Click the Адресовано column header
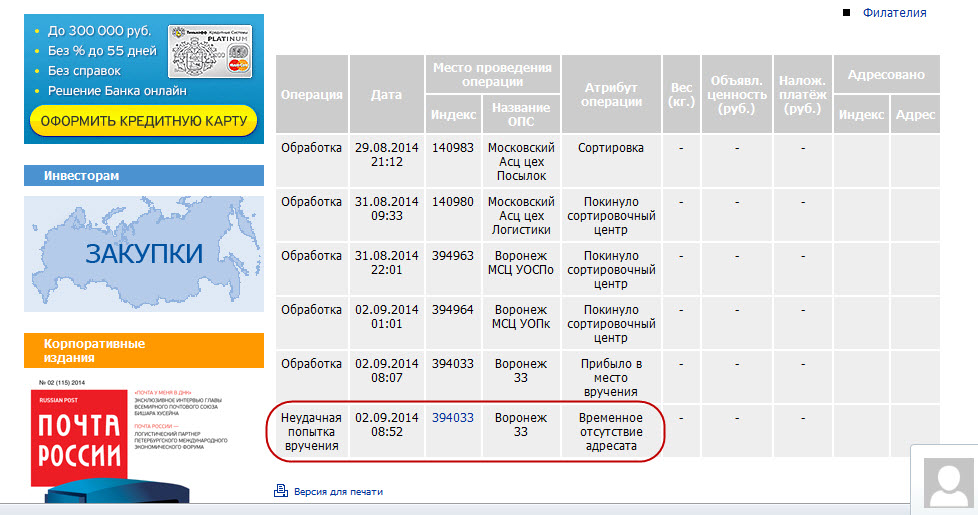 (885, 75)
